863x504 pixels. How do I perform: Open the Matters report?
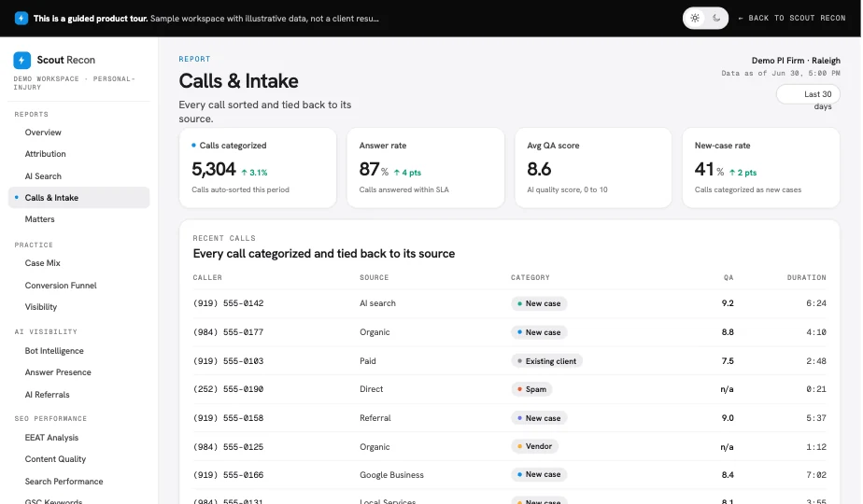click(39, 219)
